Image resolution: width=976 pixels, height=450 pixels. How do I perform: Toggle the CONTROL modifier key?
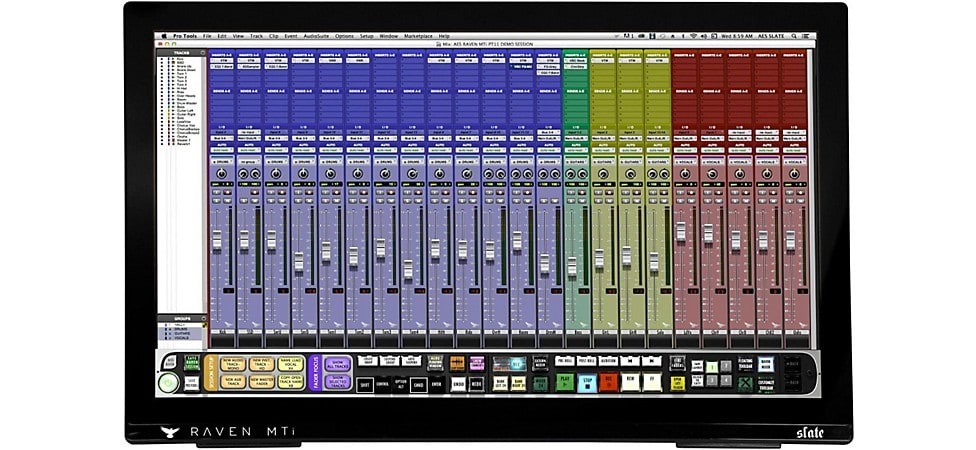pyautogui.click(x=382, y=384)
